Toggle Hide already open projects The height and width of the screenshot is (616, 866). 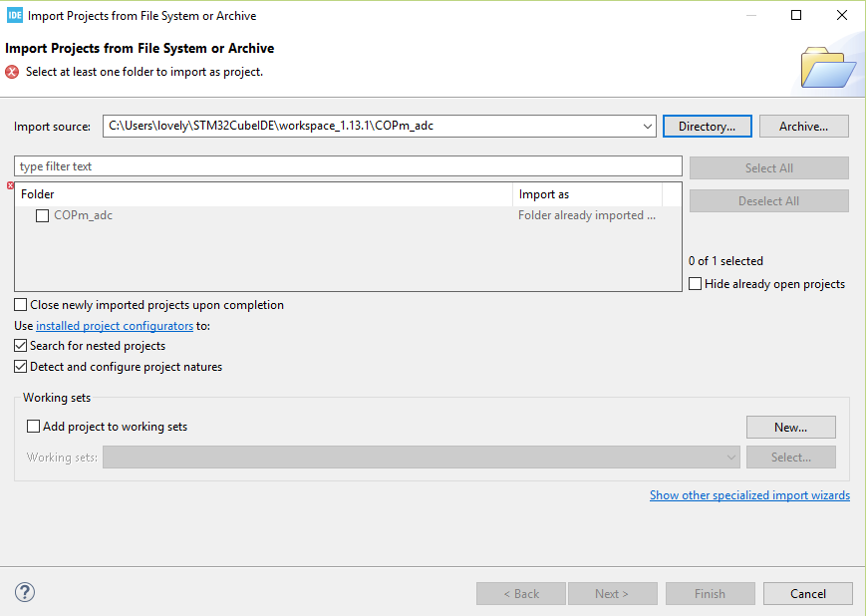(696, 284)
